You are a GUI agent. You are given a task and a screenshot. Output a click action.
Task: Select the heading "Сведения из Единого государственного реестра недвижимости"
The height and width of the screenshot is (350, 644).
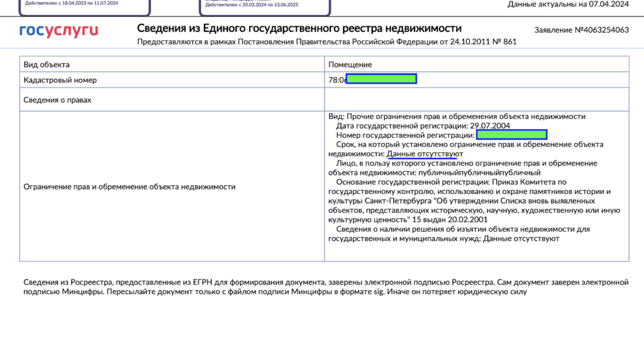[x=299, y=28]
